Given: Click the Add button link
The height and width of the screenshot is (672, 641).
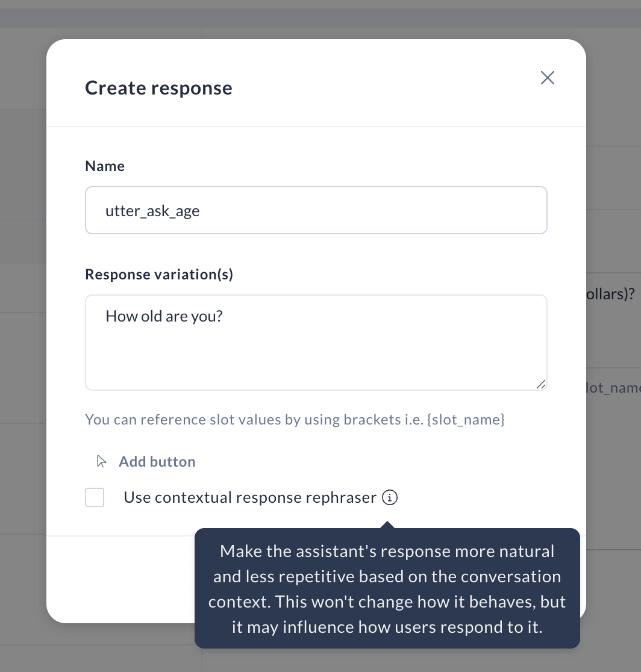Looking at the screenshot, I should click(157, 462).
